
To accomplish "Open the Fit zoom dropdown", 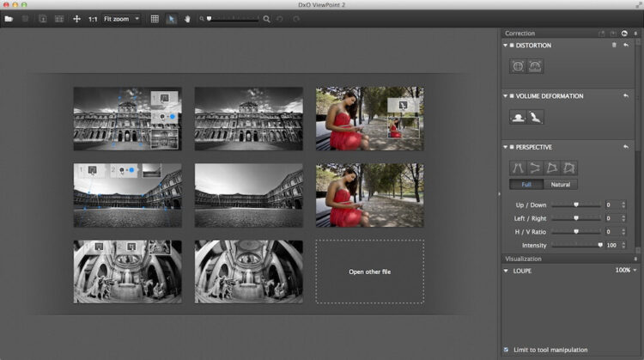I will [x=121, y=18].
